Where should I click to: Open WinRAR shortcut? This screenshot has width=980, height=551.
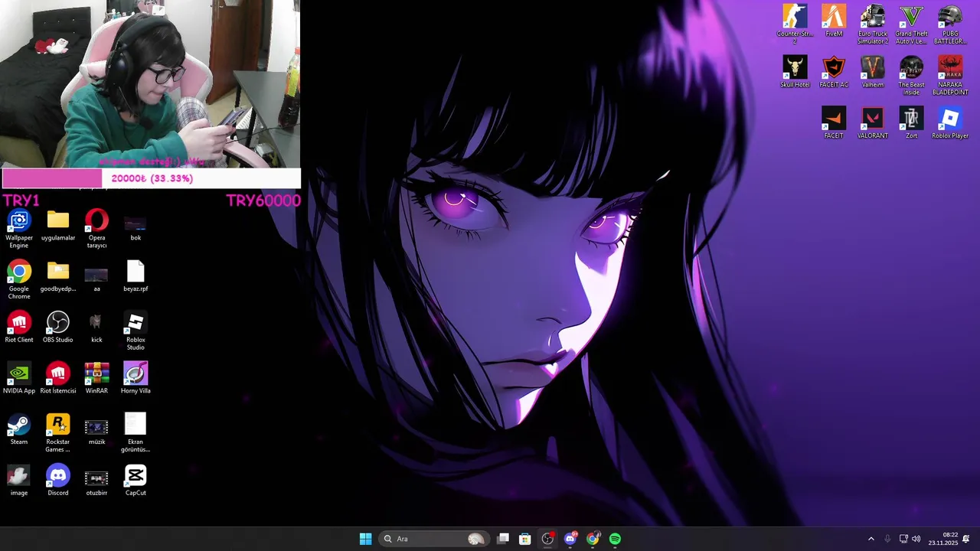point(96,379)
